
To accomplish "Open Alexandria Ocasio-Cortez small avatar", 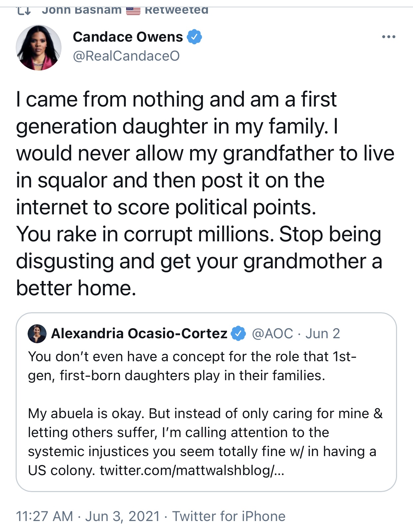I will coord(37,334).
